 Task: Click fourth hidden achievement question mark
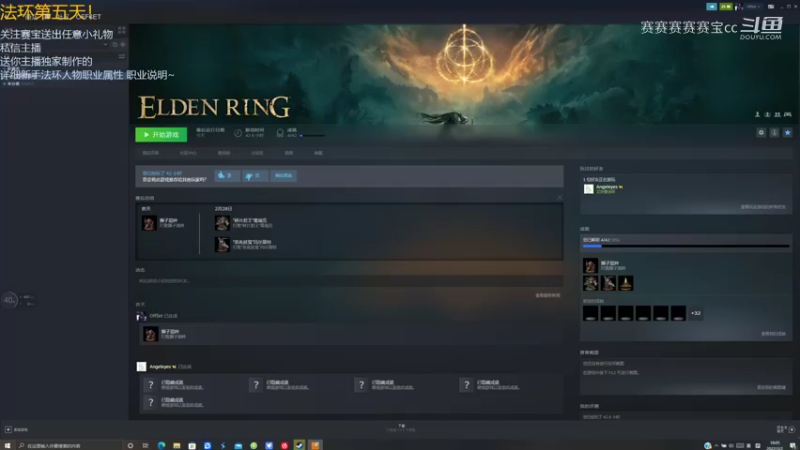pos(466,385)
